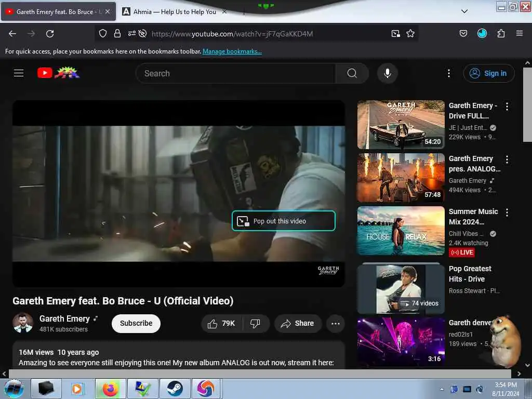Open more actions ellipsis beside Share
This screenshot has width=532, height=399.
click(x=336, y=323)
